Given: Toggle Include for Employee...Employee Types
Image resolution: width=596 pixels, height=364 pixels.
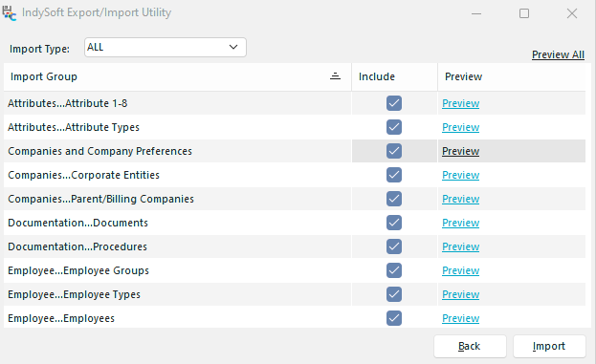Looking at the screenshot, I should click(394, 294).
